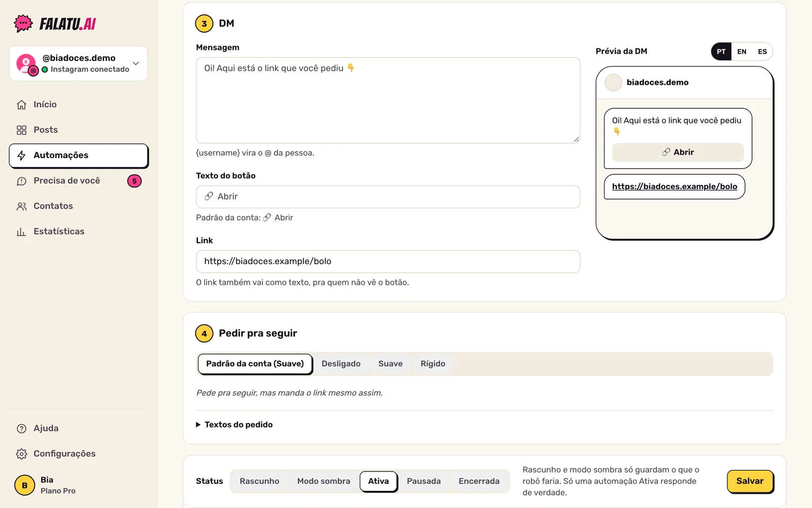Click the preview biadoces.demo avatar circle
Viewport: 812px width, 508px height.
pyautogui.click(x=613, y=82)
